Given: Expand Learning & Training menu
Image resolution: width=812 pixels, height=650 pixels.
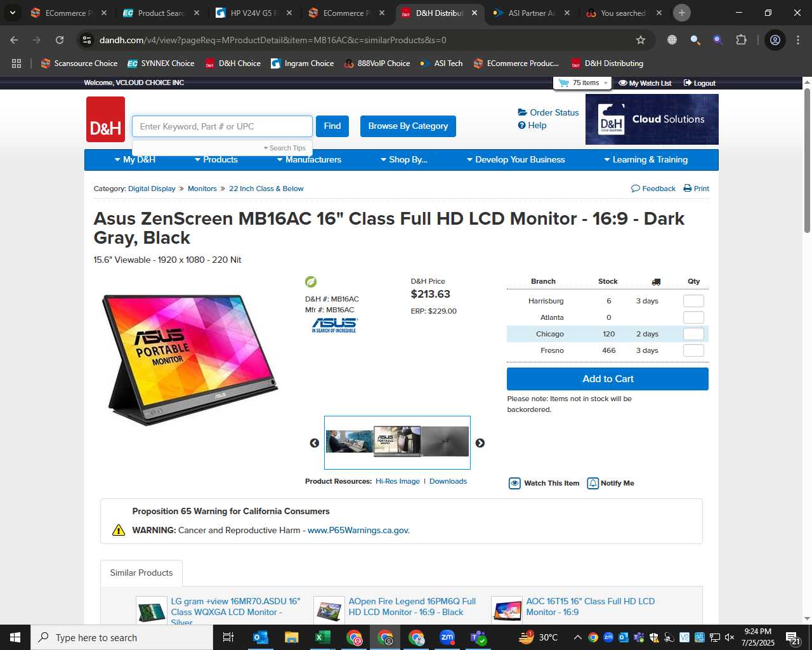Looking at the screenshot, I should 646,160.
